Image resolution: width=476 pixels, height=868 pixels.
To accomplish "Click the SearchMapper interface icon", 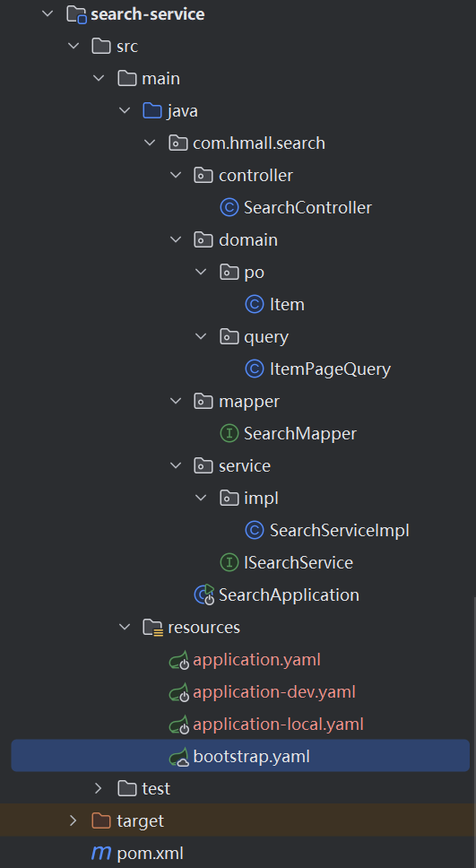I will pos(229,433).
